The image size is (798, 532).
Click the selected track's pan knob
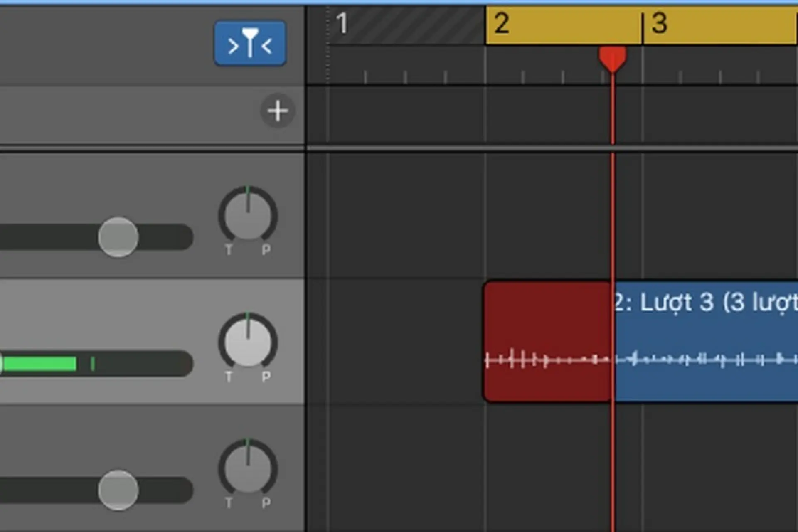click(248, 342)
